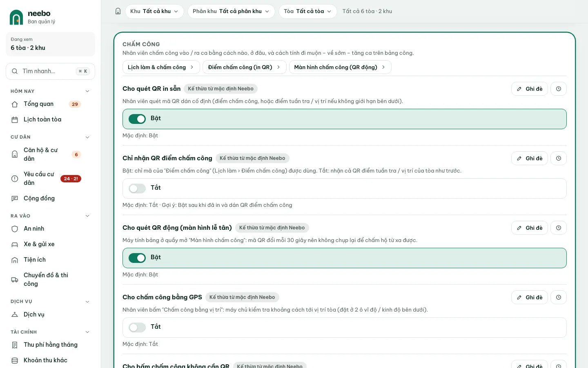
Task: Click the Xe & gửi xe car icon
Action: [15, 245]
